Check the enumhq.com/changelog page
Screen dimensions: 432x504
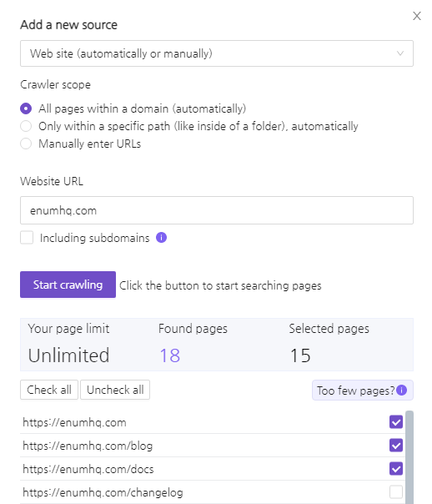click(x=396, y=491)
